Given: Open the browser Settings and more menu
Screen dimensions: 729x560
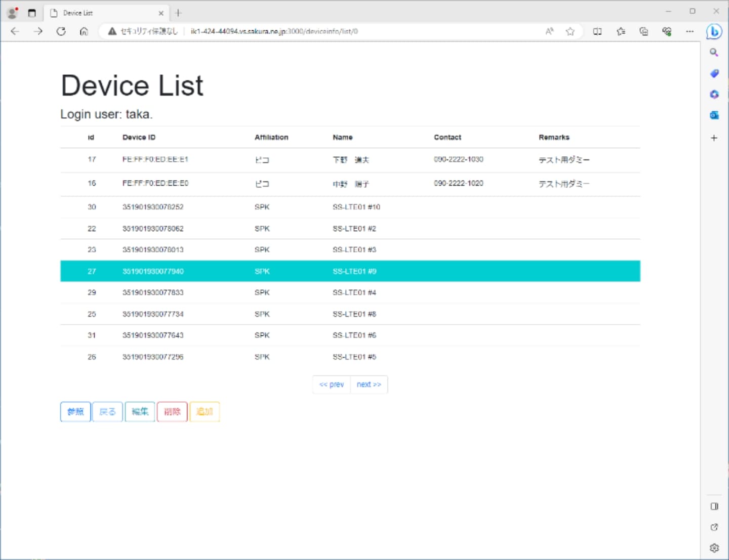Looking at the screenshot, I should [x=690, y=31].
